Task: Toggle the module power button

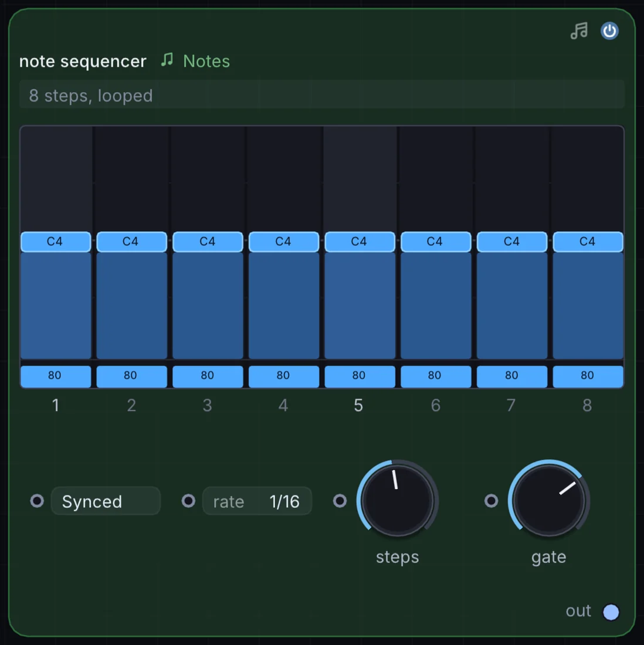Action: click(609, 31)
